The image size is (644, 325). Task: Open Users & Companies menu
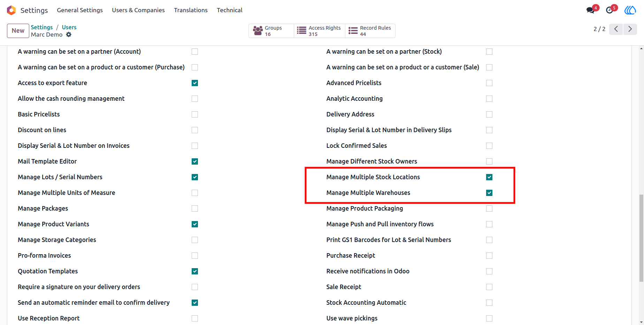[138, 10]
